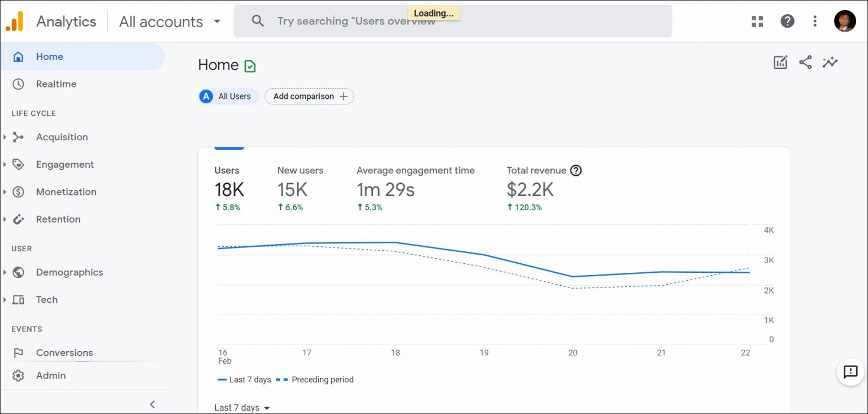Open the Tech menu item
Screen dimensions: 868x414
(x=46, y=299)
